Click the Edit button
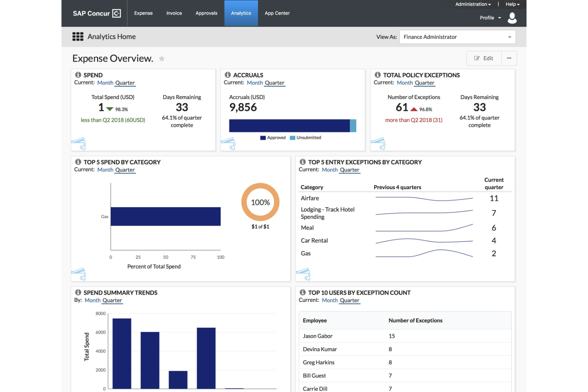Image resolution: width=588 pixels, height=392 pixels. click(x=484, y=58)
